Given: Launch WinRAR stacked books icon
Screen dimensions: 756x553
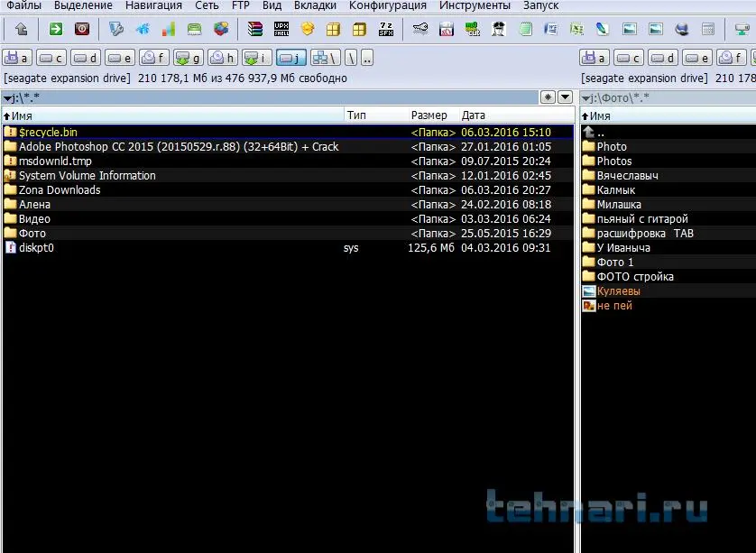Looking at the screenshot, I should pos(255,30).
